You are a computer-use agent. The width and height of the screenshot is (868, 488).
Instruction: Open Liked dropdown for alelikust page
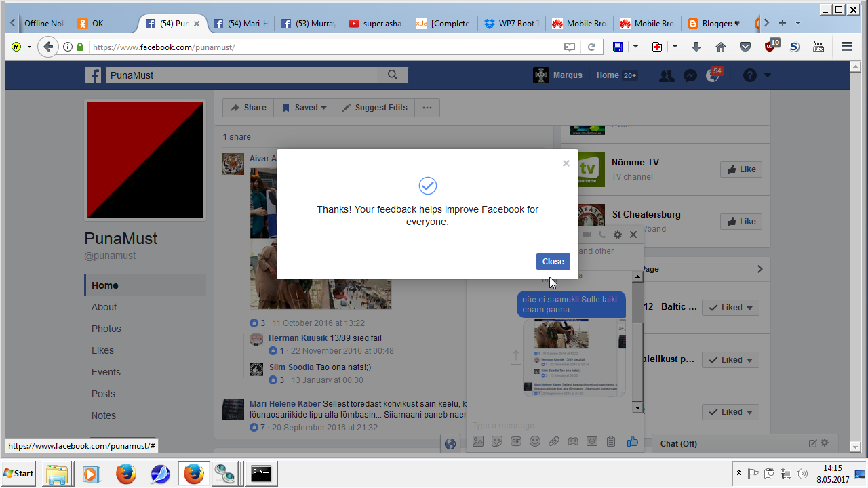(730, 360)
